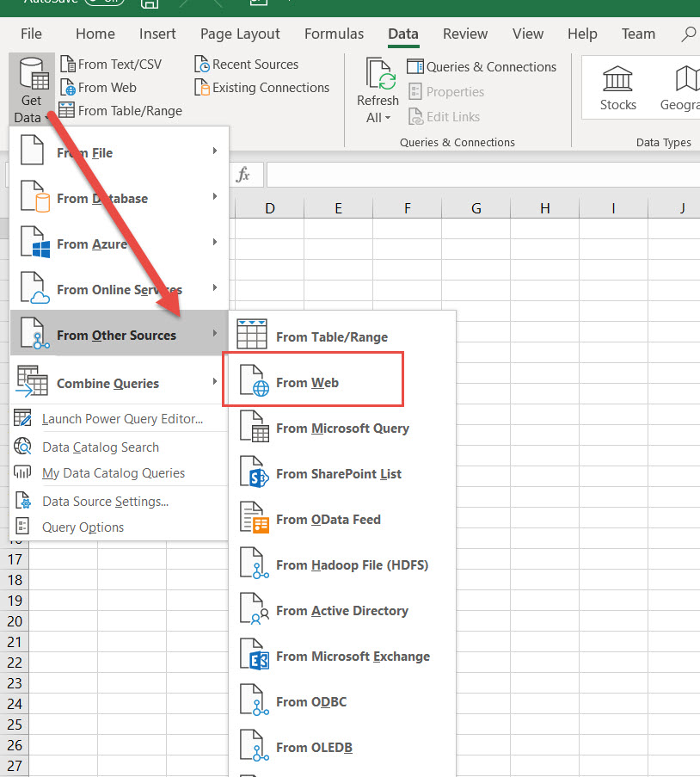Screen dimensions: 700x777
Task: Open Data Source Settings
Action: tap(119, 502)
